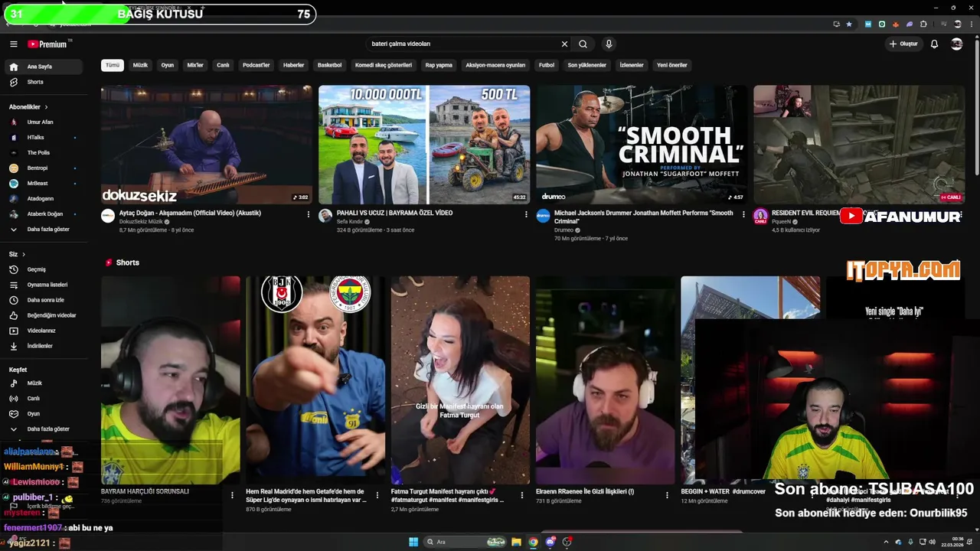Open Canlı under Keşfet
The width and height of the screenshot is (980, 551).
44,398
